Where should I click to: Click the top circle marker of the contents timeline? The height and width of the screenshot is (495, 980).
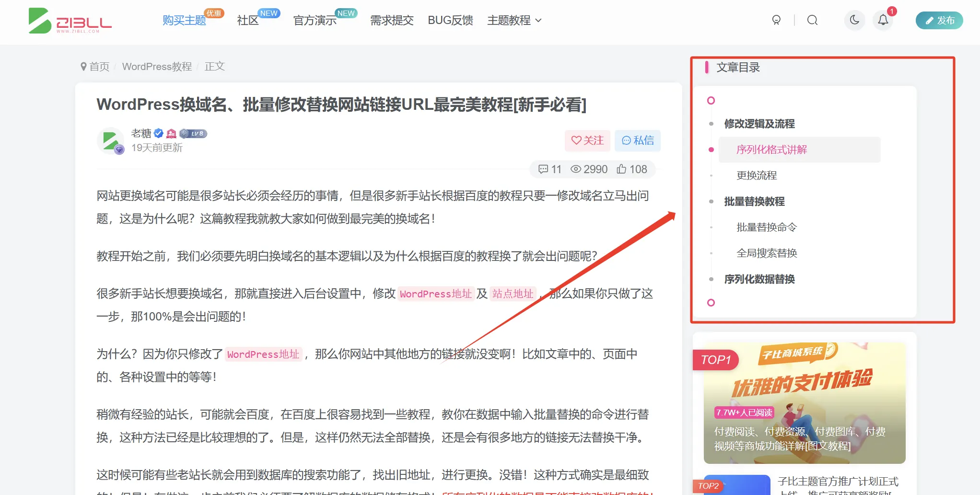[x=711, y=100]
